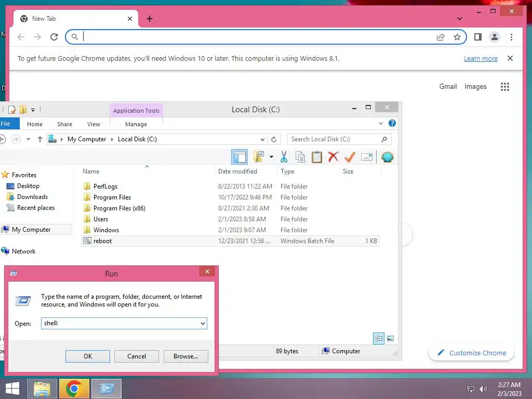Reload the page in Chrome
This screenshot has width=532, height=399.
tap(54, 37)
